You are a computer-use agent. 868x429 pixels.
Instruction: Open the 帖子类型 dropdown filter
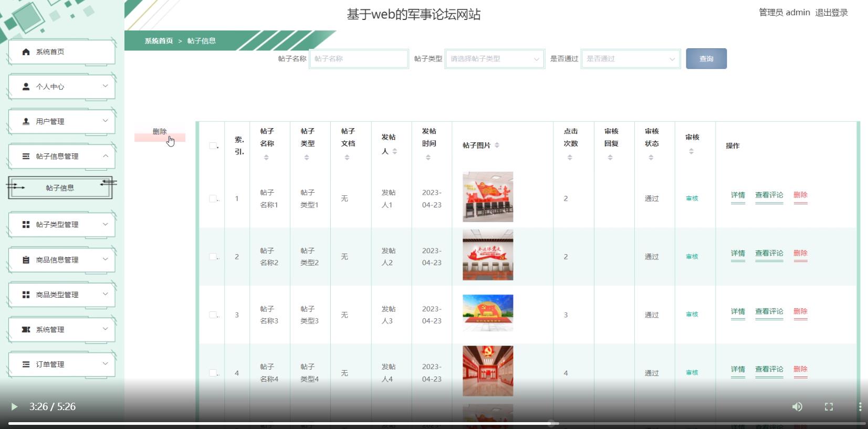point(495,59)
